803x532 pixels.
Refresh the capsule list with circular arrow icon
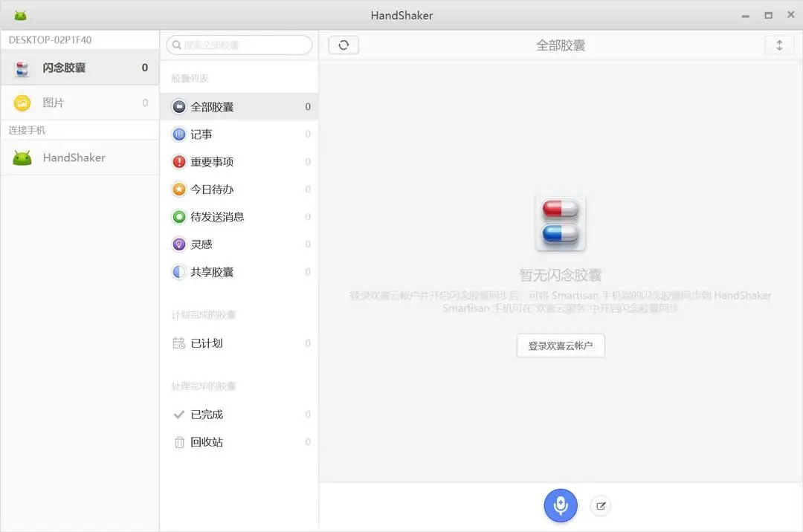click(x=342, y=45)
